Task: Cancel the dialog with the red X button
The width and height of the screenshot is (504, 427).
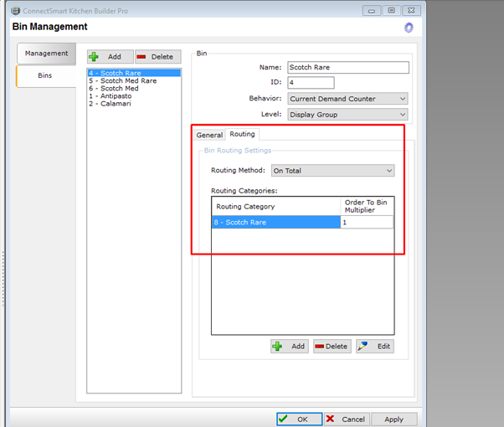Action: click(x=346, y=419)
